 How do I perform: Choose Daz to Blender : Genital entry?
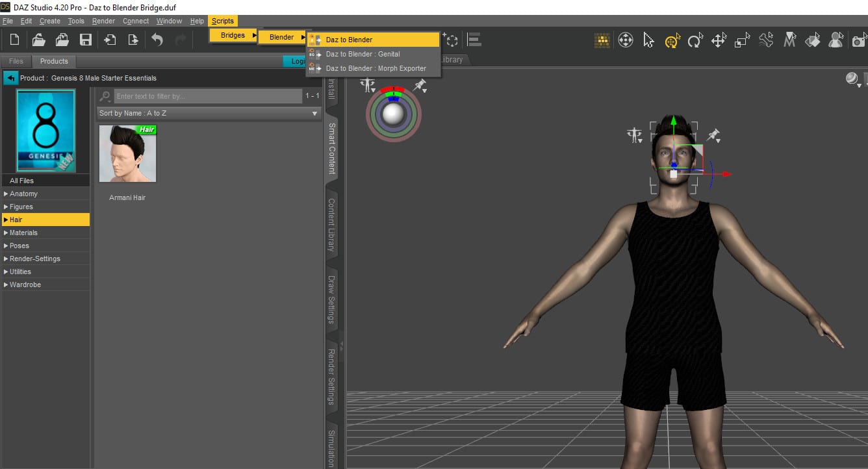pos(373,54)
